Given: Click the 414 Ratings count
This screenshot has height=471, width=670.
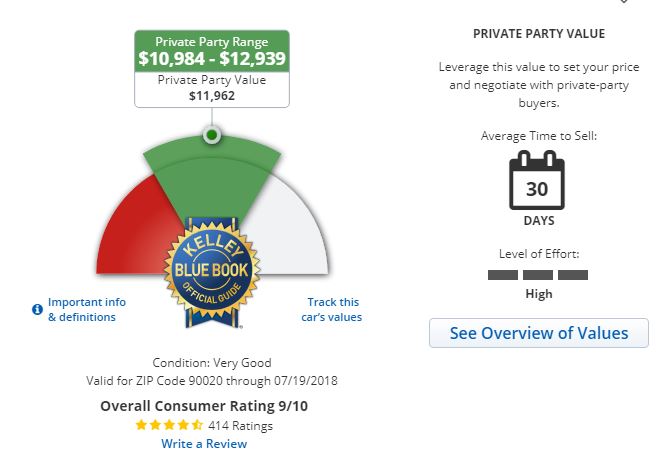Looking at the screenshot, I should (x=240, y=425).
